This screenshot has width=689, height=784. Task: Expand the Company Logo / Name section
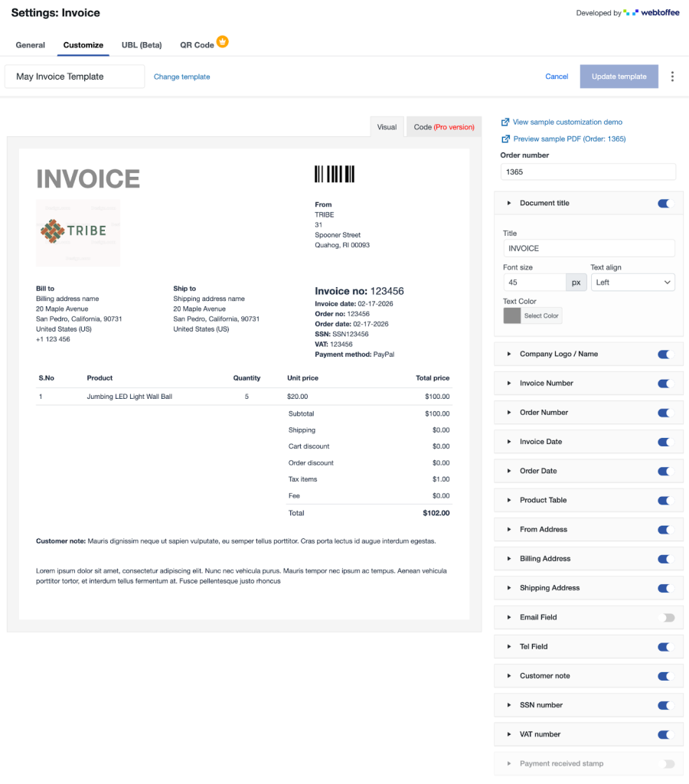coord(510,354)
